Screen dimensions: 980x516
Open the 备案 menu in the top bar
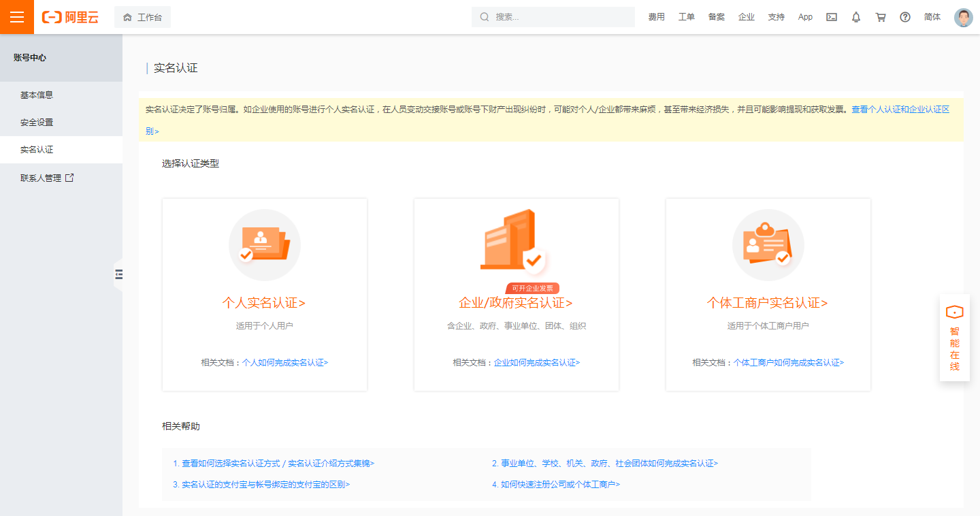tap(716, 17)
